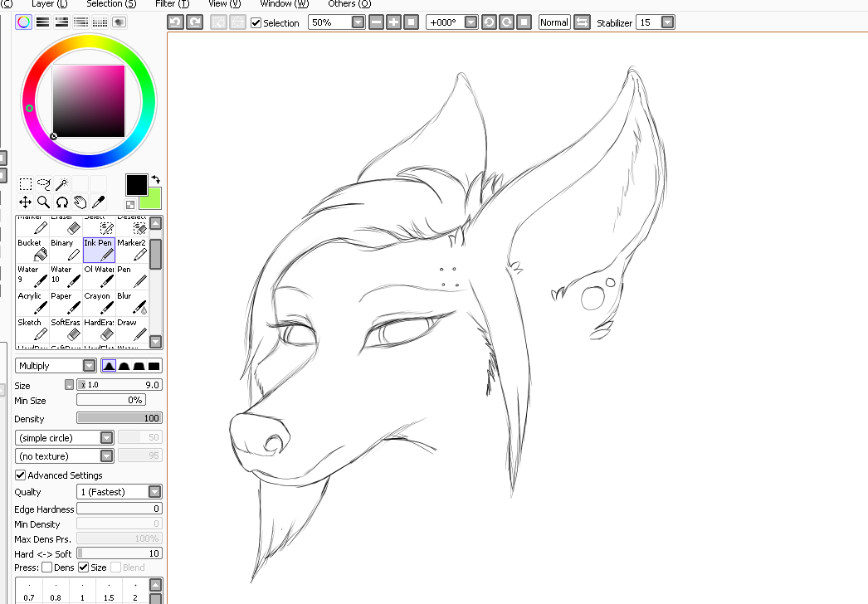Image resolution: width=868 pixels, height=604 pixels.
Task: Choose the Water 10 brush
Action: tap(66, 277)
